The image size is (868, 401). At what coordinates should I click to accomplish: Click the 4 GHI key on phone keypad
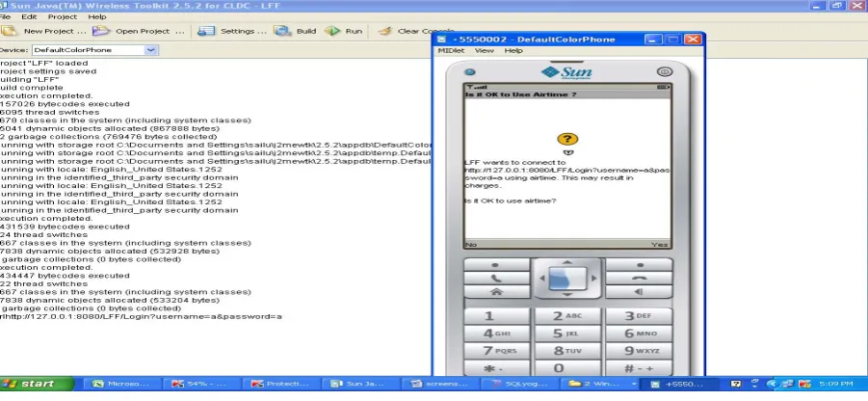coord(496,334)
